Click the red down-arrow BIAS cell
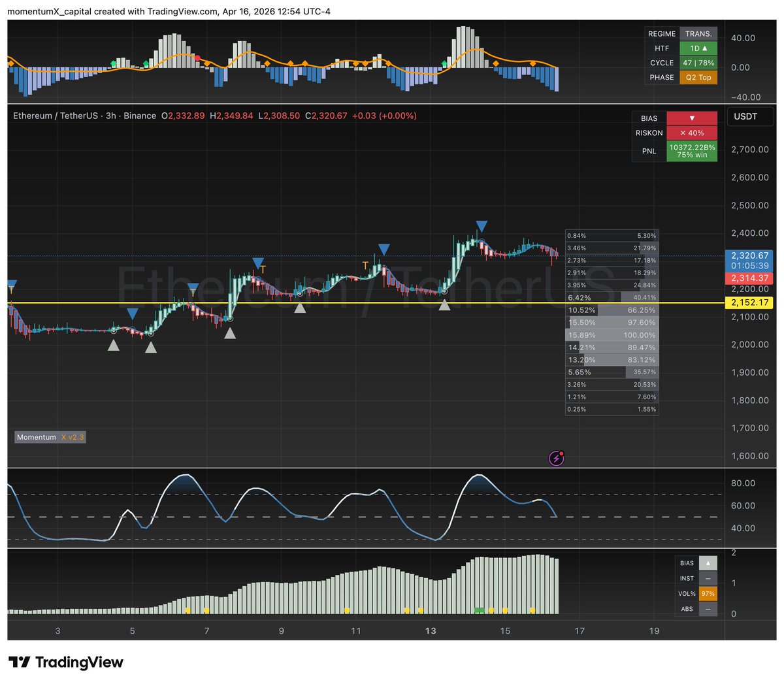This screenshot has height=684, width=784. point(692,118)
